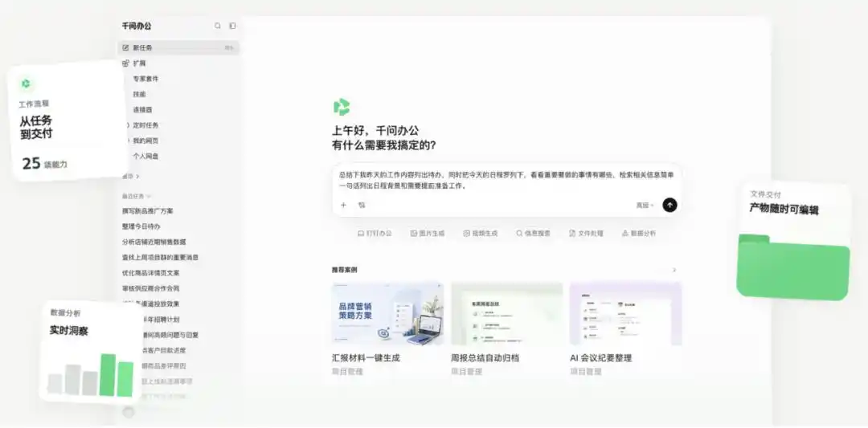This screenshot has height=428, width=868.
Task: Click the 从任务到交付 workflow card
Action: (70, 122)
